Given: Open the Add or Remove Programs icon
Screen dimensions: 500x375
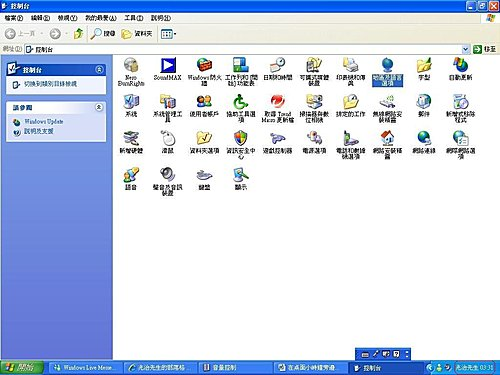Looking at the screenshot, I should [461, 108].
